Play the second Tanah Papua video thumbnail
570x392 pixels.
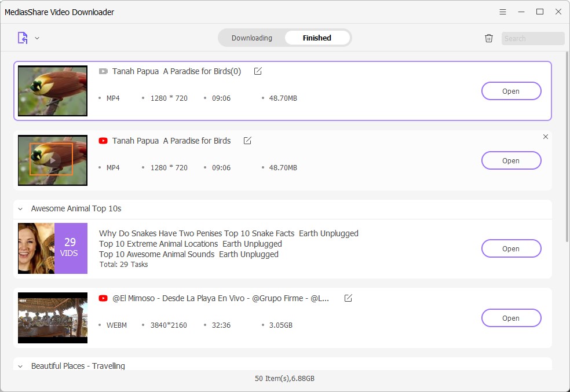click(52, 160)
